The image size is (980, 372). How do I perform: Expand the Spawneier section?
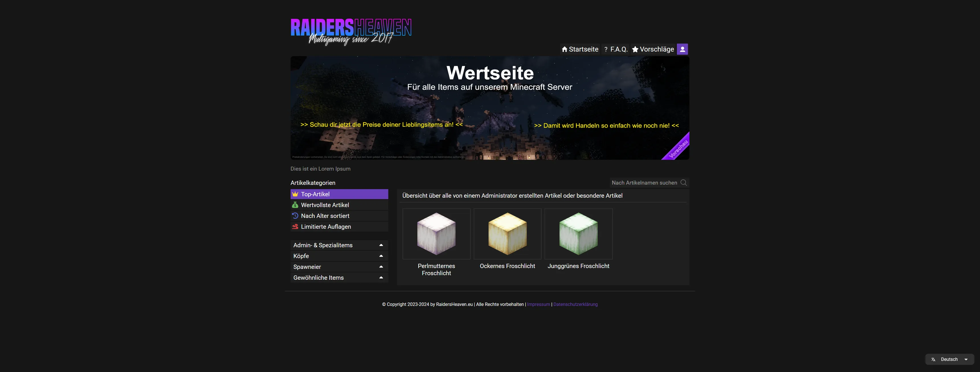pyautogui.click(x=339, y=267)
